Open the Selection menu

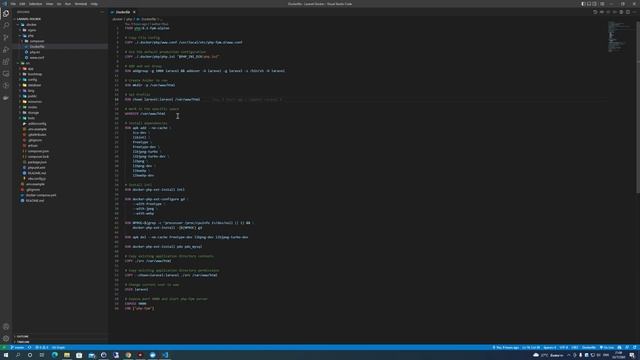(x=36, y=4)
